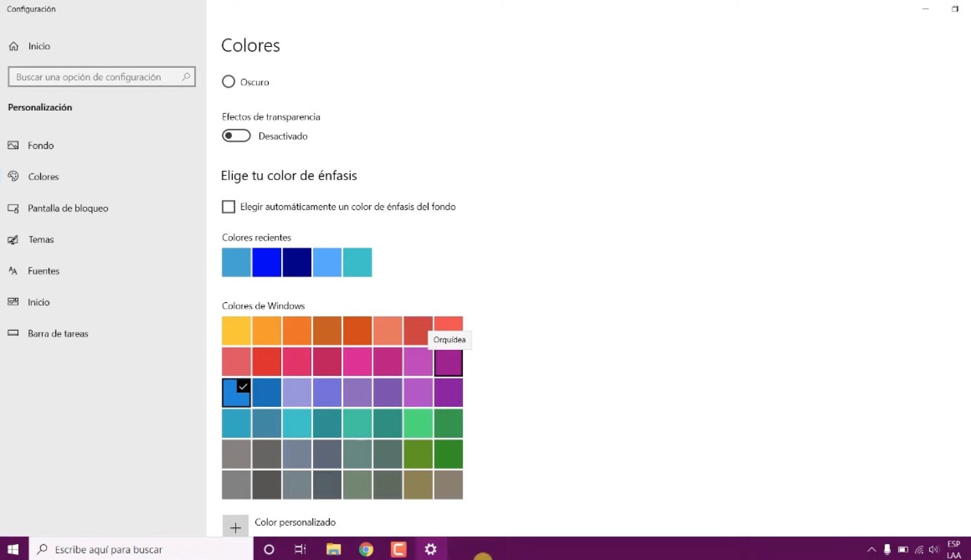Go to Fuentes settings
The width and height of the screenshot is (971, 560).
pyautogui.click(x=44, y=271)
